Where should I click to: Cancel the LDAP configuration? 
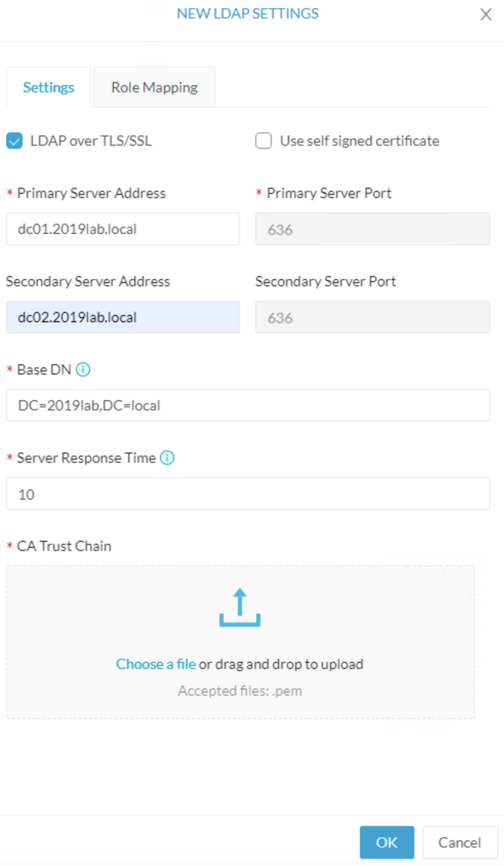point(458,842)
